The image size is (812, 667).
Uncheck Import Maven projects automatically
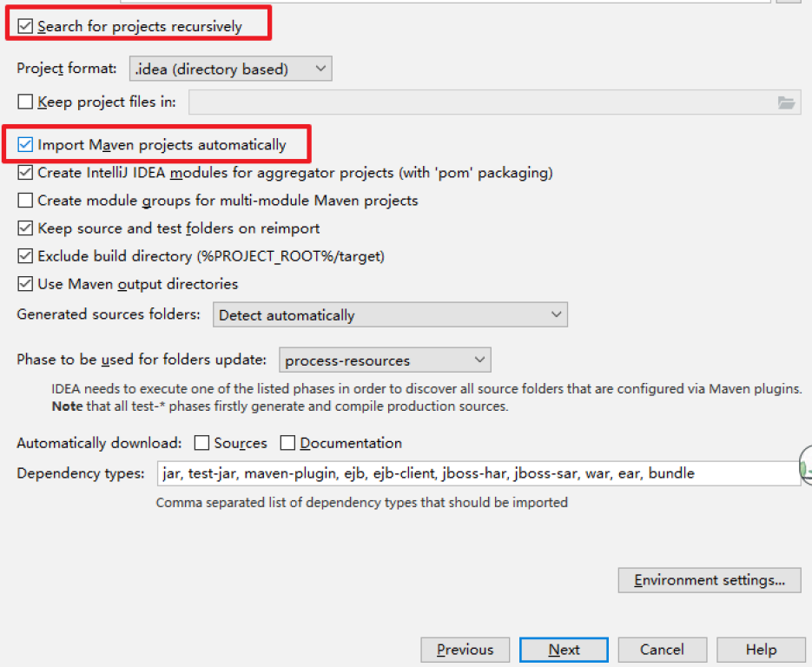(x=25, y=145)
